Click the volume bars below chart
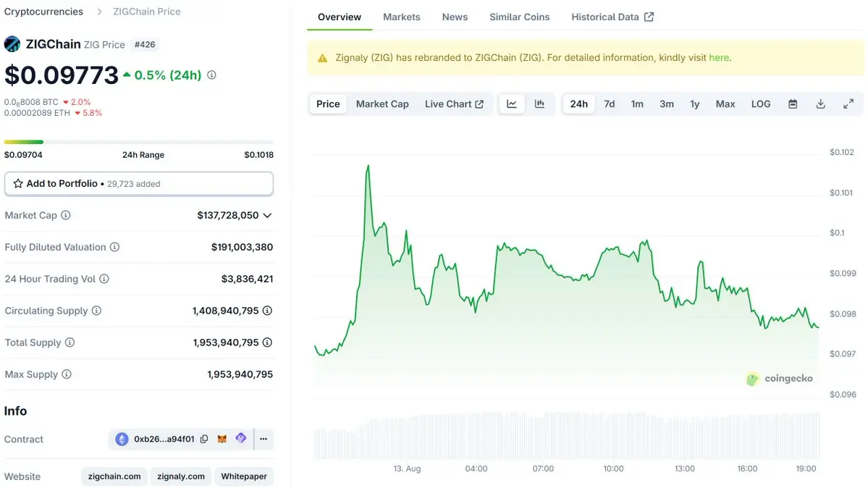 [567, 435]
